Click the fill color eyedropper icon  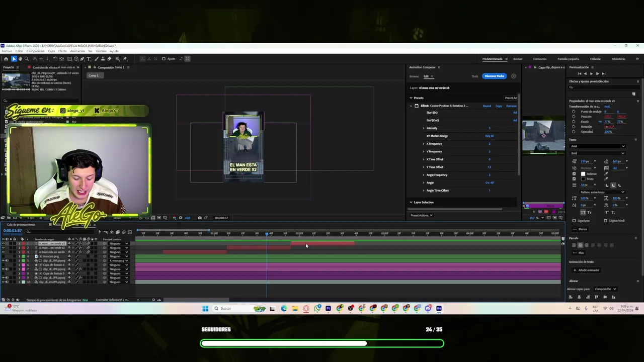(606, 174)
